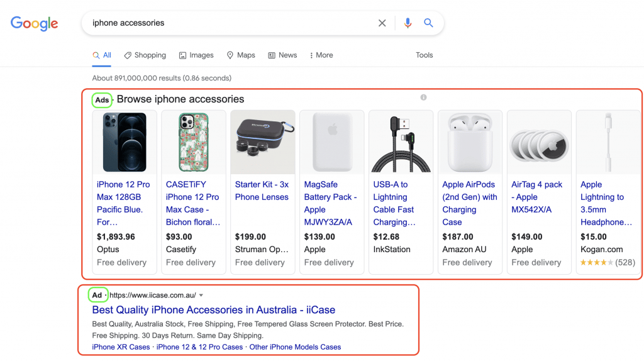
Task: Expand the More menu
Action: point(321,55)
